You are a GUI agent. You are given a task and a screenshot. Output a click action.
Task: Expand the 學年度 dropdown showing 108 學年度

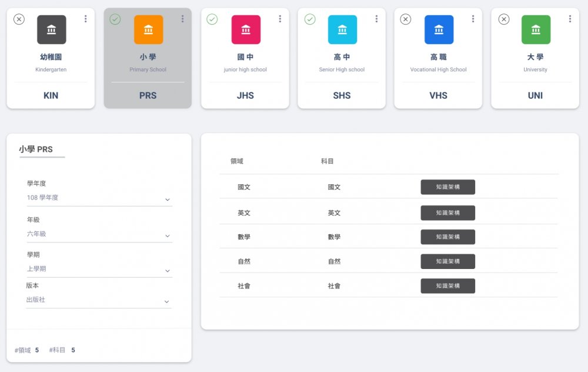coord(99,198)
